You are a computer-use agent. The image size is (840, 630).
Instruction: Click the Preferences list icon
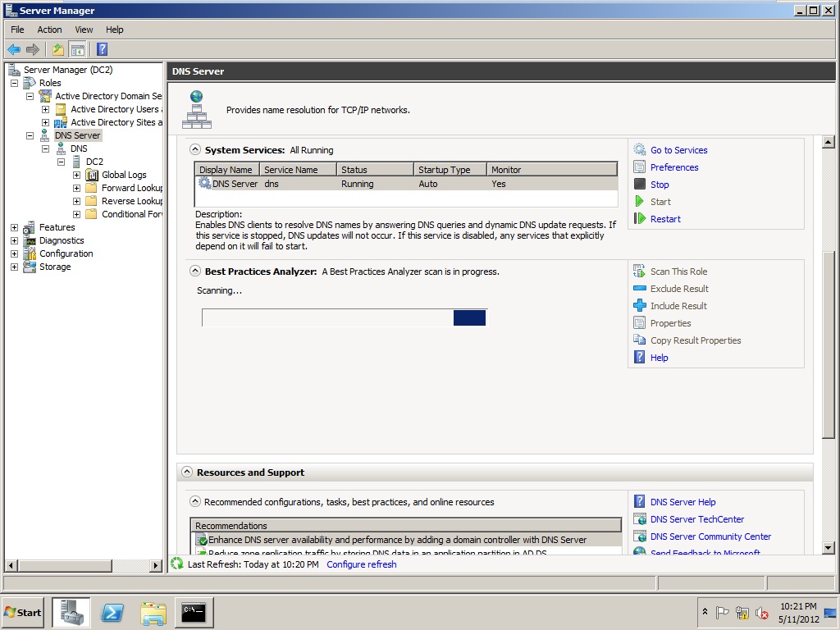640,167
